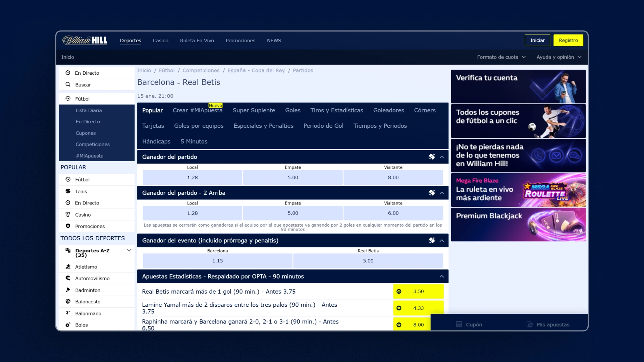644x362 pixels.
Task: Click boost icon beside 3.50 odds
Action: point(399,291)
